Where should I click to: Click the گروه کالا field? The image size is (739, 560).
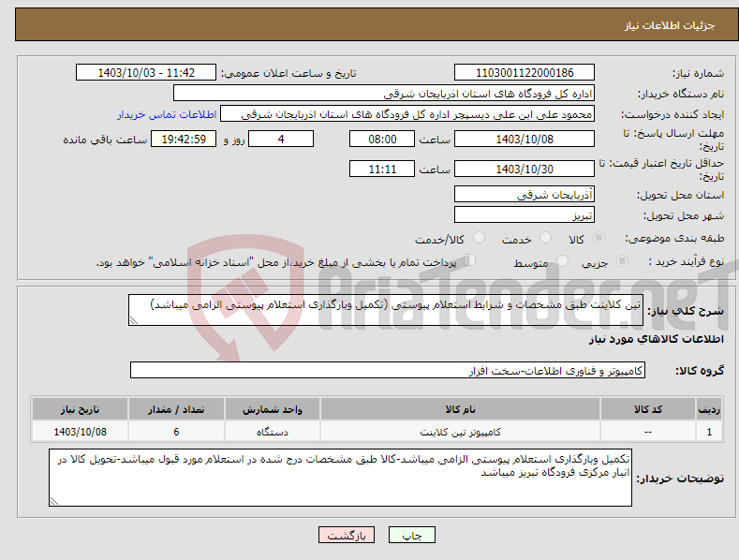click(x=388, y=370)
